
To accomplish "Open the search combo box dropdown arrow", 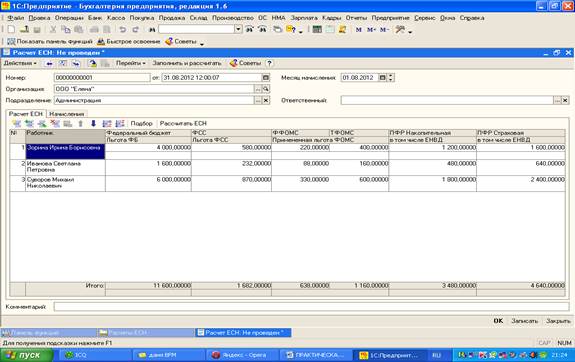I will (x=238, y=29).
